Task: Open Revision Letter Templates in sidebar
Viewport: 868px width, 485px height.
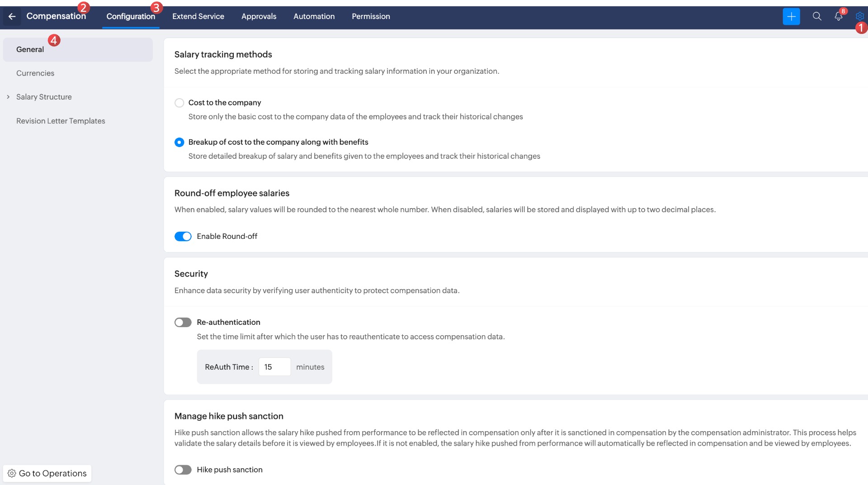Action: coord(61,121)
